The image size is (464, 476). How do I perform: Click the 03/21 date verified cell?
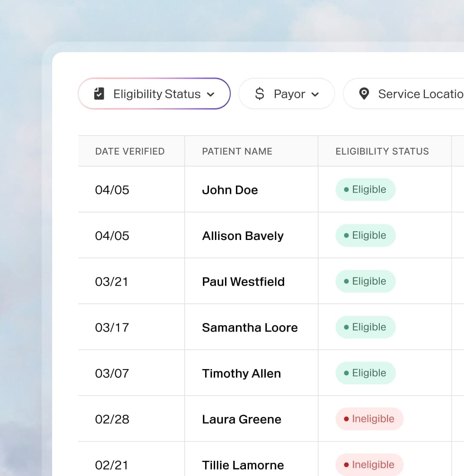point(112,282)
